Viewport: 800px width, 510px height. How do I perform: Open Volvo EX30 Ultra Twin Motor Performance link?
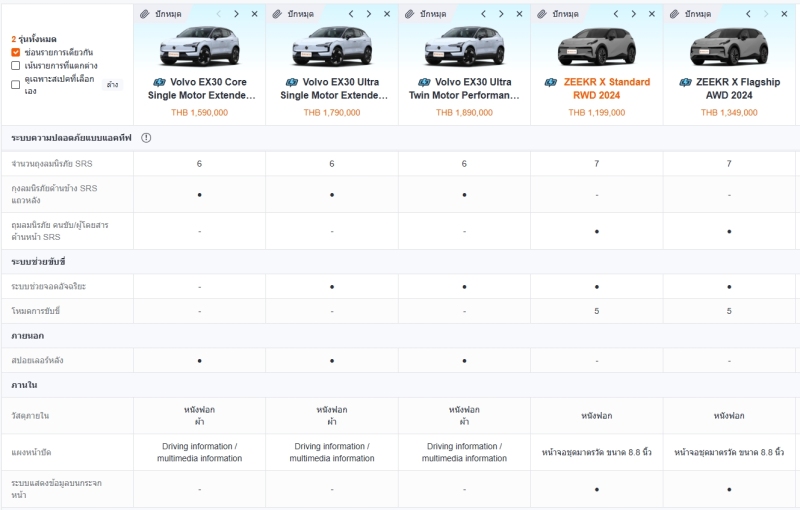(x=464, y=89)
